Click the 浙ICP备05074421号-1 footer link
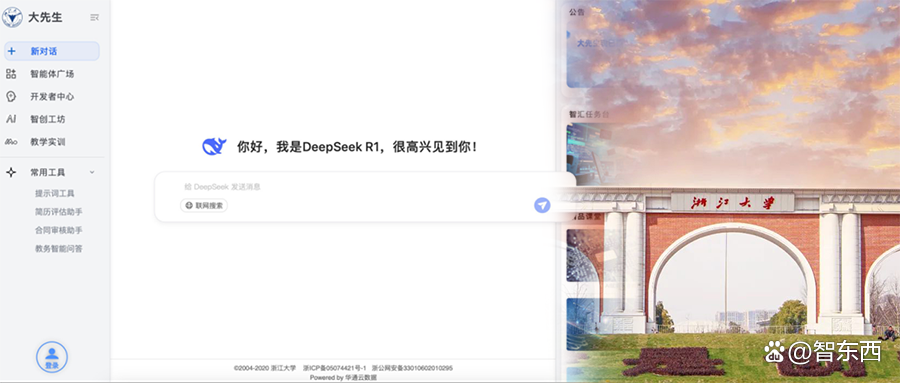This screenshot has width=900, height=383. click(335, 368)
